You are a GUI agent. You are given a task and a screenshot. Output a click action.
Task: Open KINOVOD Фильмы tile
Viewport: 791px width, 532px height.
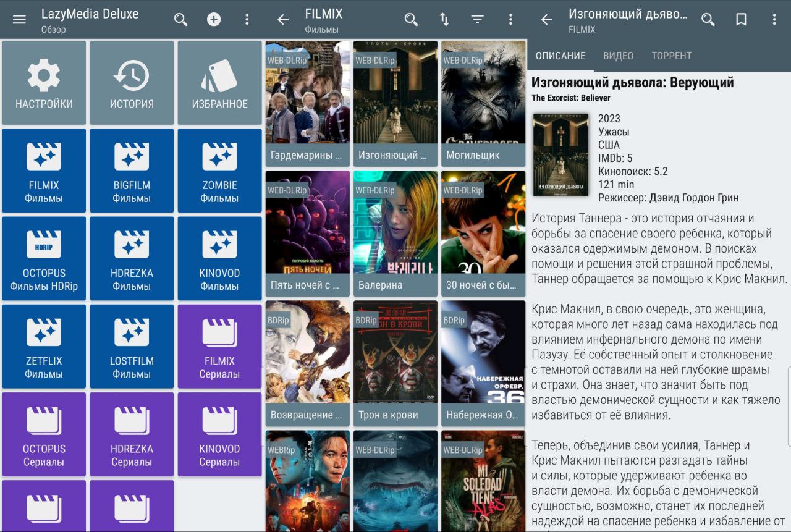[219, 258]
